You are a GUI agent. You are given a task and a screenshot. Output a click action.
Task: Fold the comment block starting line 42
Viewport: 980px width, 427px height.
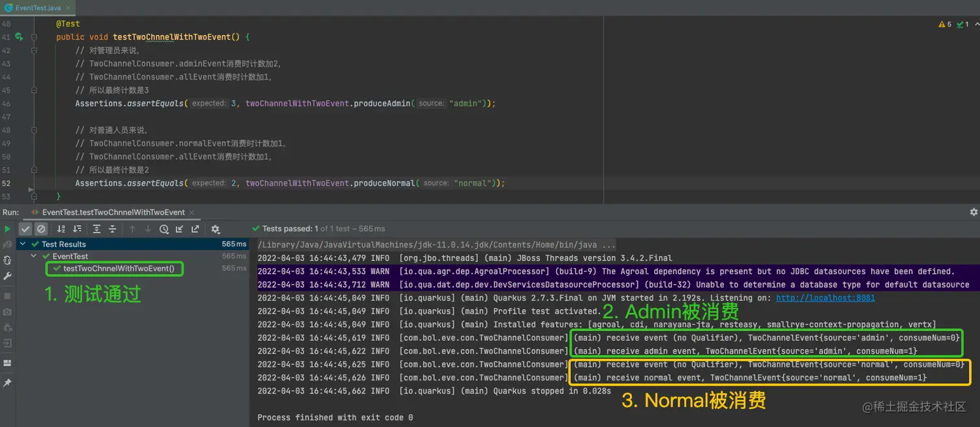click(34, 51)
